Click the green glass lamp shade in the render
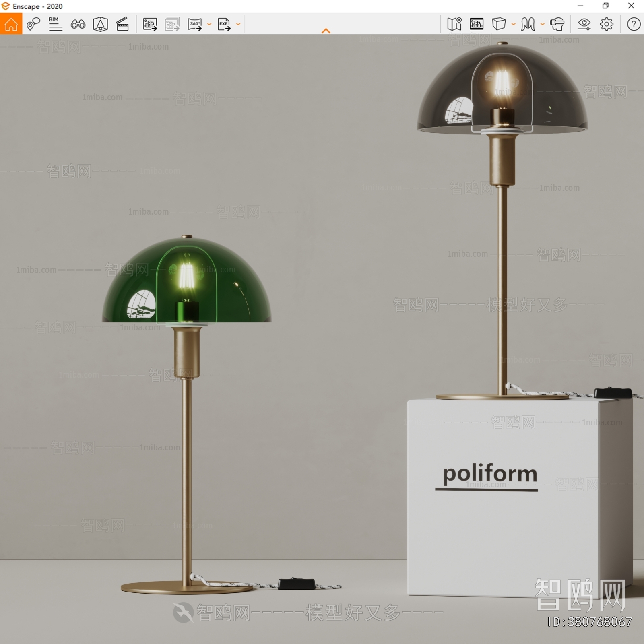The width and height of the screenshot is (644, 644). [187, 280]
